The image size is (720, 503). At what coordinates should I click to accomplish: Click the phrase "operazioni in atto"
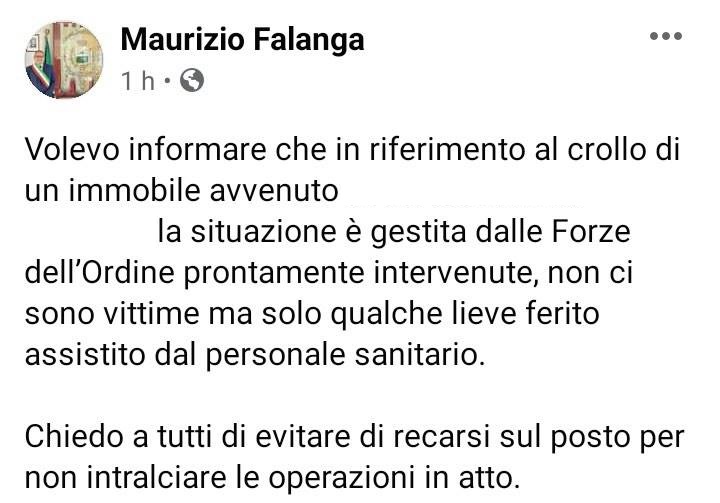(394, 479)
